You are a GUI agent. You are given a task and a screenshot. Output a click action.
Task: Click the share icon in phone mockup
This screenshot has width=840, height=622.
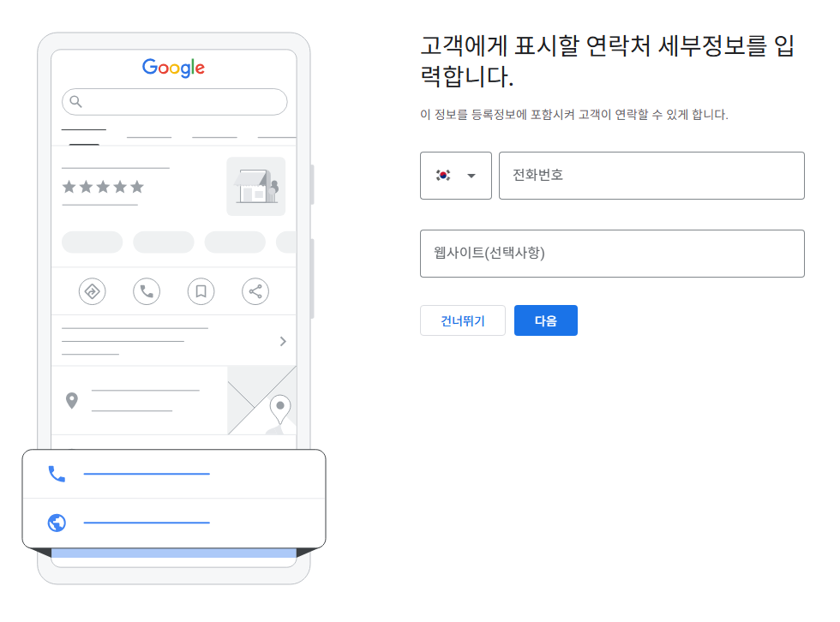click(255, 292)
